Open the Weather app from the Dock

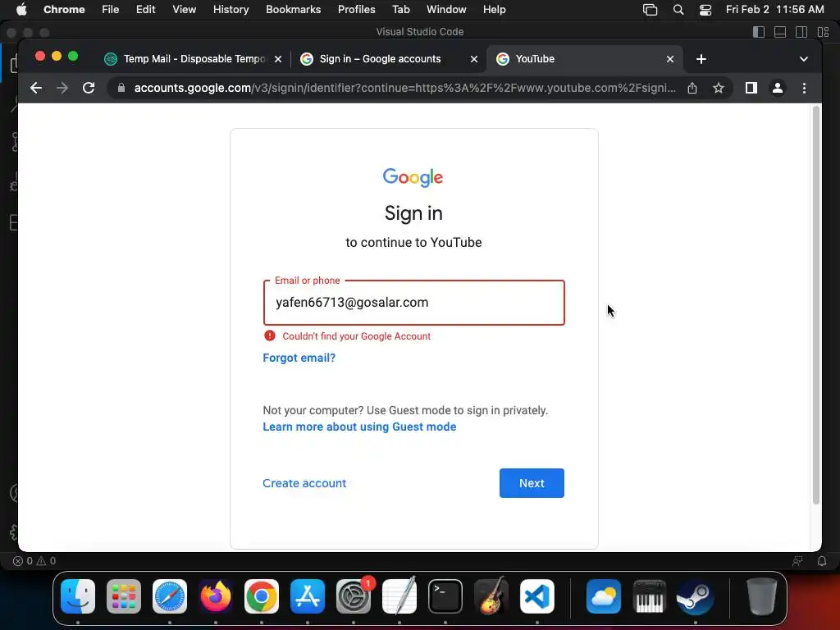(x=604, y=596)
